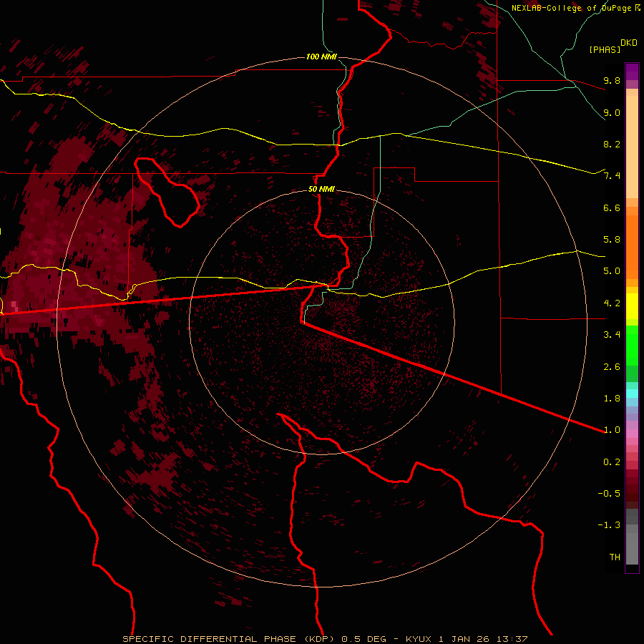Click the 9.0 value on the color scale
Image resolution: width=644 pixels, height=644 pixels.
click(x=612, y=112)
